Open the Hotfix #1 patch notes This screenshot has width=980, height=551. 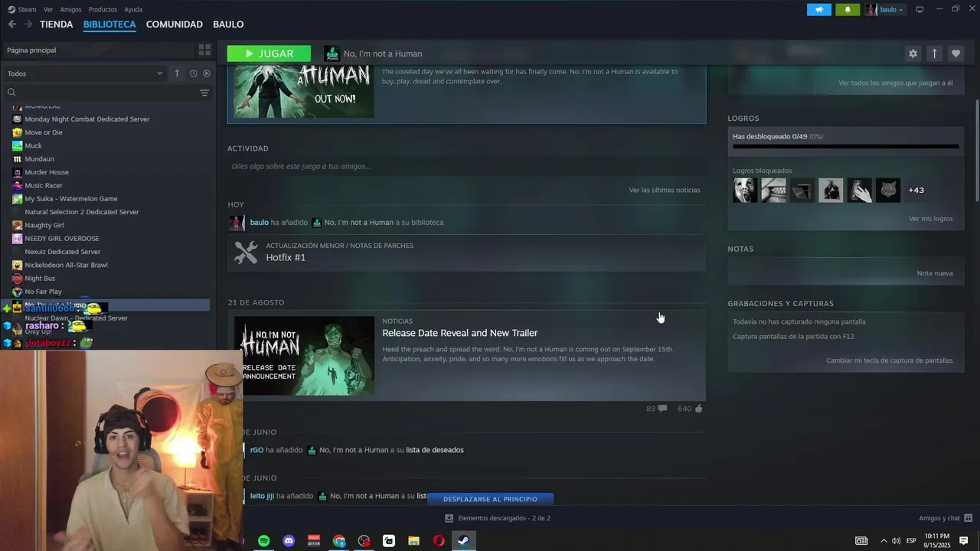point(466,253)
